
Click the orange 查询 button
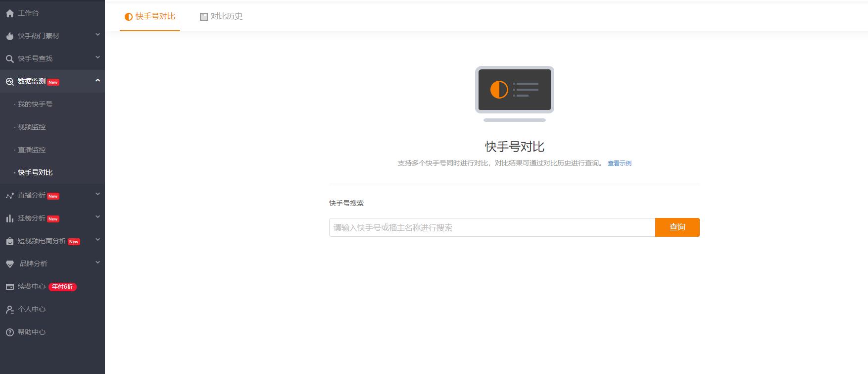[x=677, y=227]
